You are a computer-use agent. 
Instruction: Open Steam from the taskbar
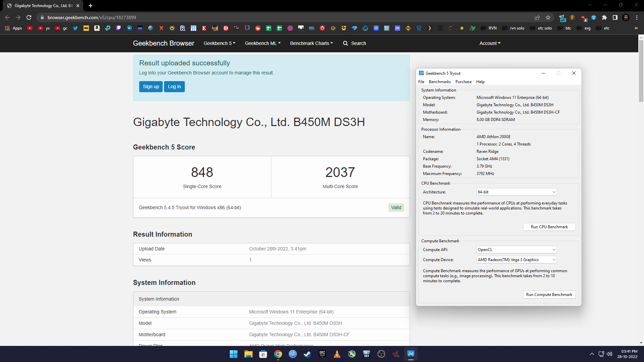(308, 354)
